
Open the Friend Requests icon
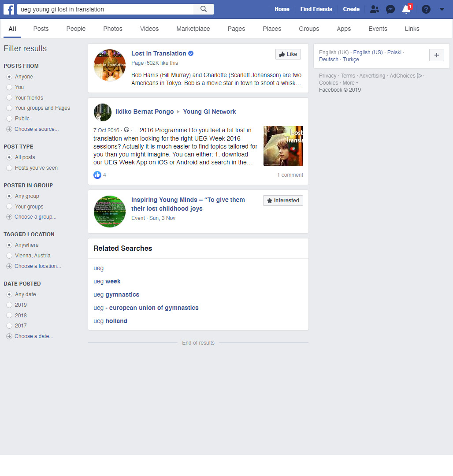pos(375,9)
